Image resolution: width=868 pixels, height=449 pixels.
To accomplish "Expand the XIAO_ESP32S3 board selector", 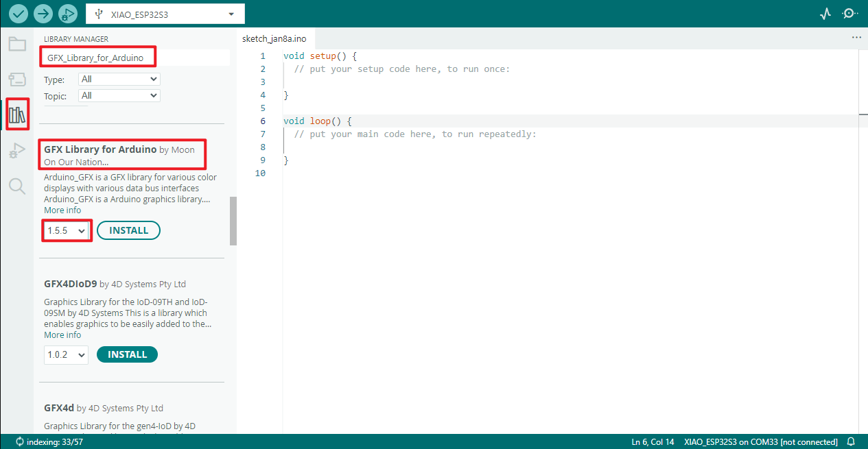I will coord(165,14).
